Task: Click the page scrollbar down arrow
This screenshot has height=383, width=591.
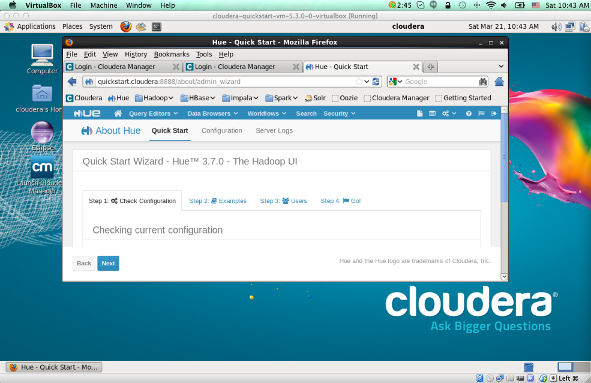Action: click(504, 277)
